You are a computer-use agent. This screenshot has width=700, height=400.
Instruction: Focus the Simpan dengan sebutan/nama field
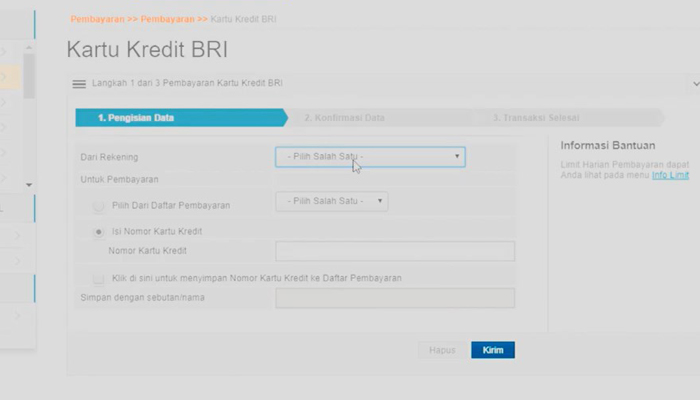[x=395, y=298]
